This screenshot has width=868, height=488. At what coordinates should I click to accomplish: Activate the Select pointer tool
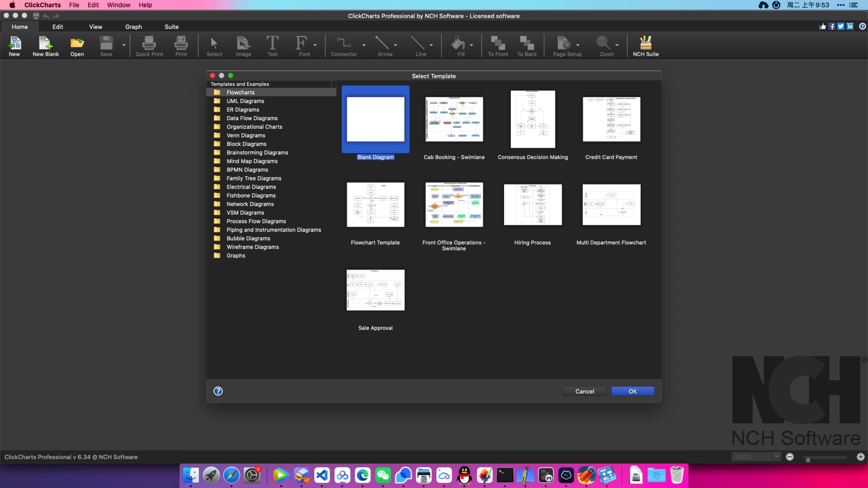coord(214,46)
